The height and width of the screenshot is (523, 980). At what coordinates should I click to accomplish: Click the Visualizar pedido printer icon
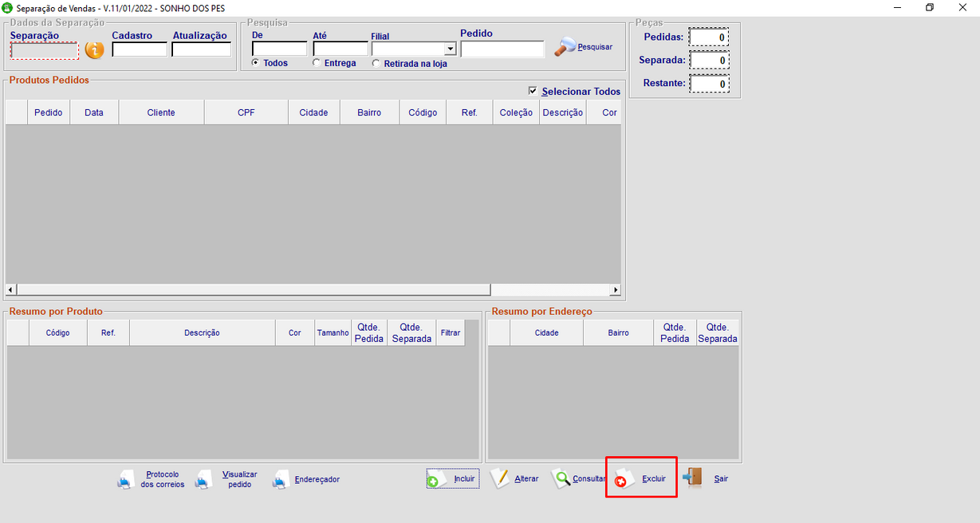[204, 480]
